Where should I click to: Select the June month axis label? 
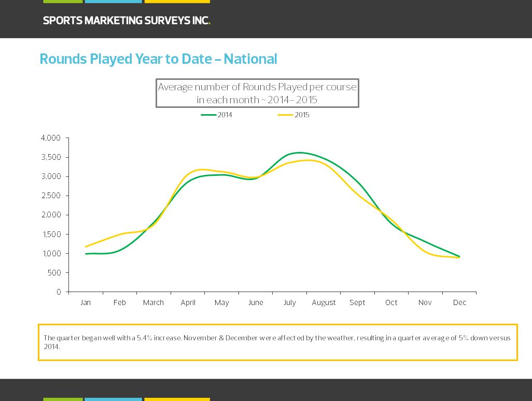click(256, 302)
